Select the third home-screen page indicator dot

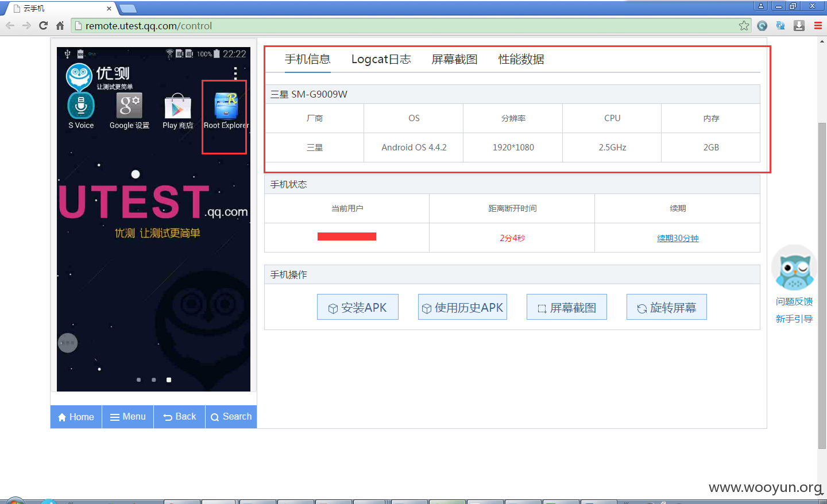tap(168, 379)
